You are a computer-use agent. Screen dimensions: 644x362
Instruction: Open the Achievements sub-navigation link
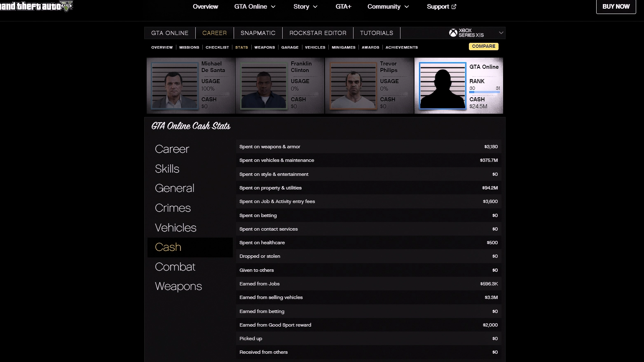tap(401, 47)
